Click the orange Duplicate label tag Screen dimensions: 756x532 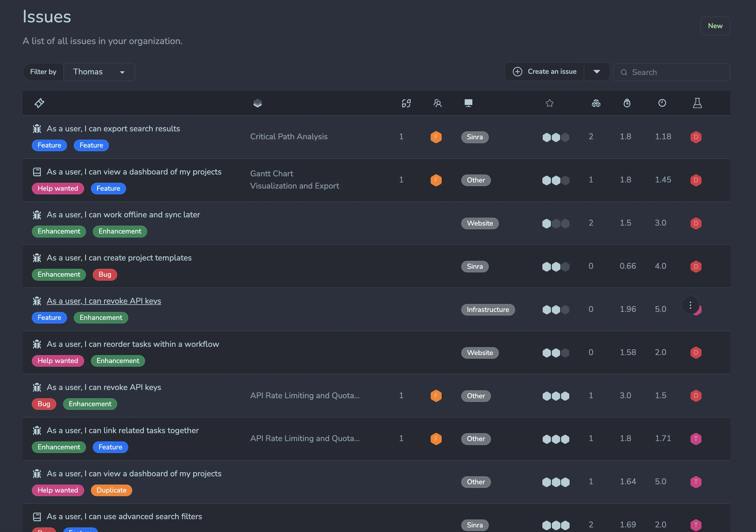click(x=111, y=490)
